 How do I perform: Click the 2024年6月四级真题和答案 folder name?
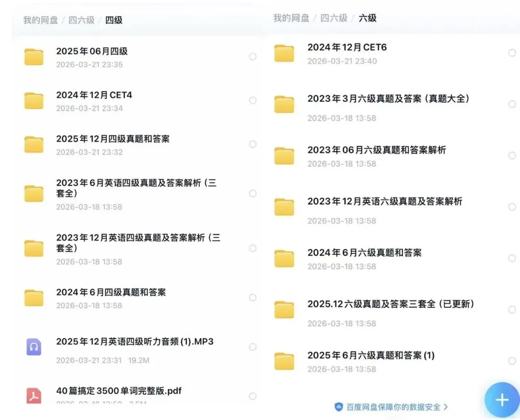click(x=112, y=292)
